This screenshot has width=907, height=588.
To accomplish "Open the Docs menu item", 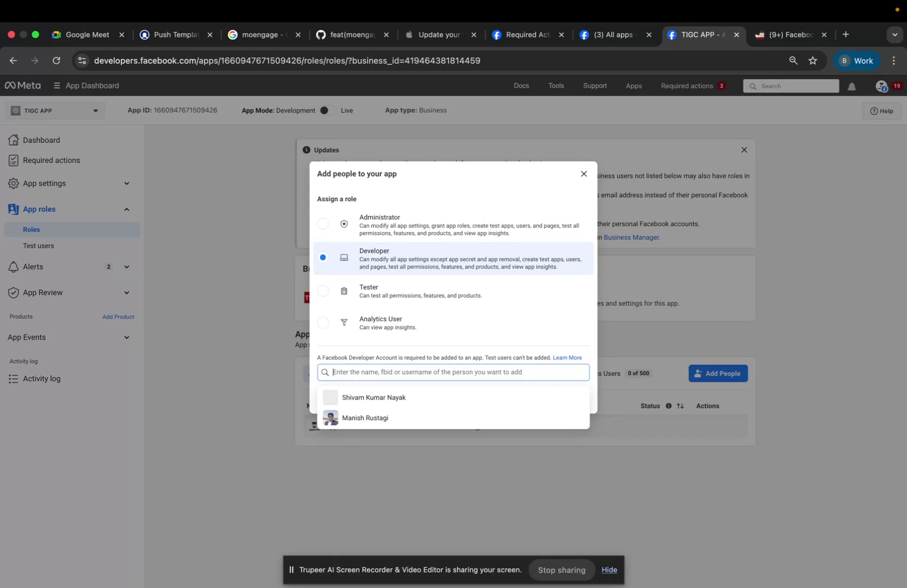I will tap(521, 86).
